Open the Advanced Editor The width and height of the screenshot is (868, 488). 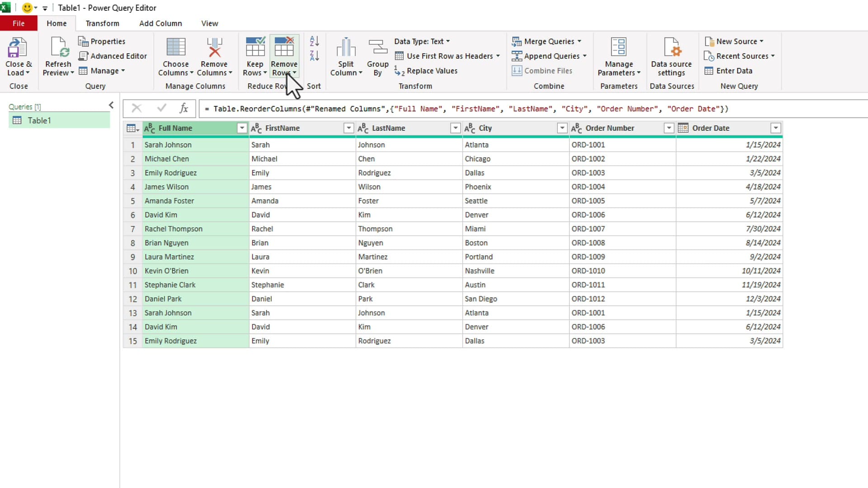[113, 56]
